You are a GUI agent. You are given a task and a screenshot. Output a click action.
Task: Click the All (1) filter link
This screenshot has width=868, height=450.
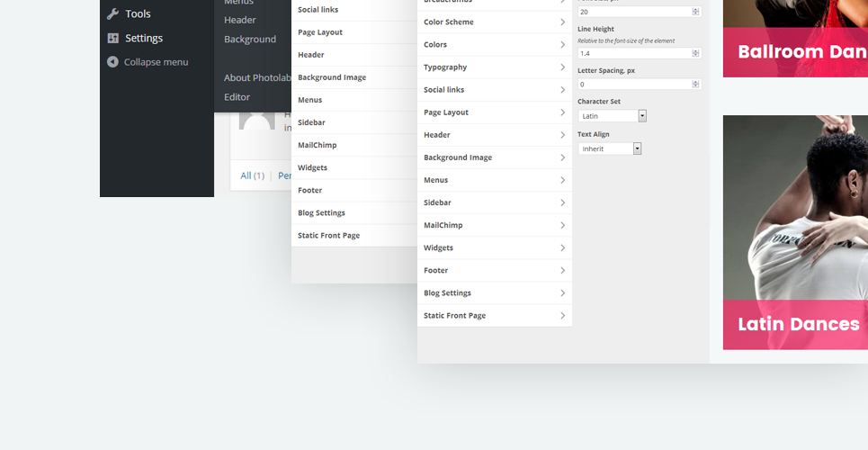click(x=253, y=175)
